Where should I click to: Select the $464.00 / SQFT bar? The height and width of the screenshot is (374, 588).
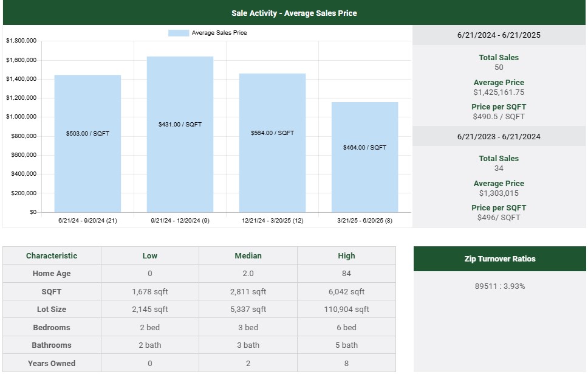[x=364, y=157]
